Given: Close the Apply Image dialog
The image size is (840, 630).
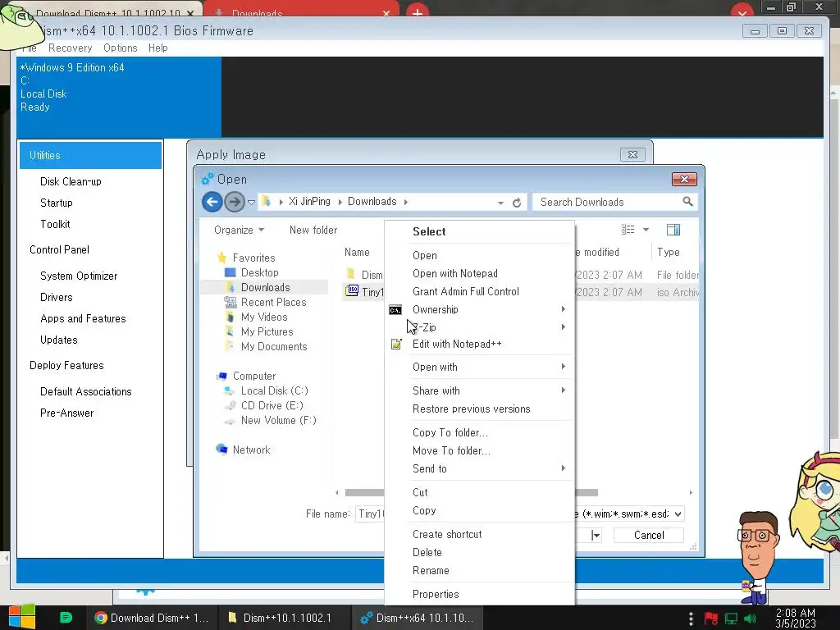Looking at the screenshot, I should pyautogui.click(x=632, y=155).
